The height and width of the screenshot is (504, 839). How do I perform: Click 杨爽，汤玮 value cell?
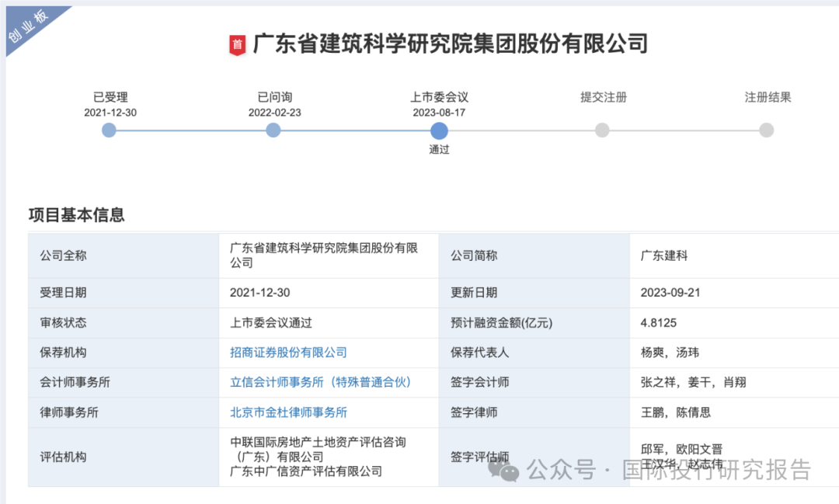tap(734, 353)
